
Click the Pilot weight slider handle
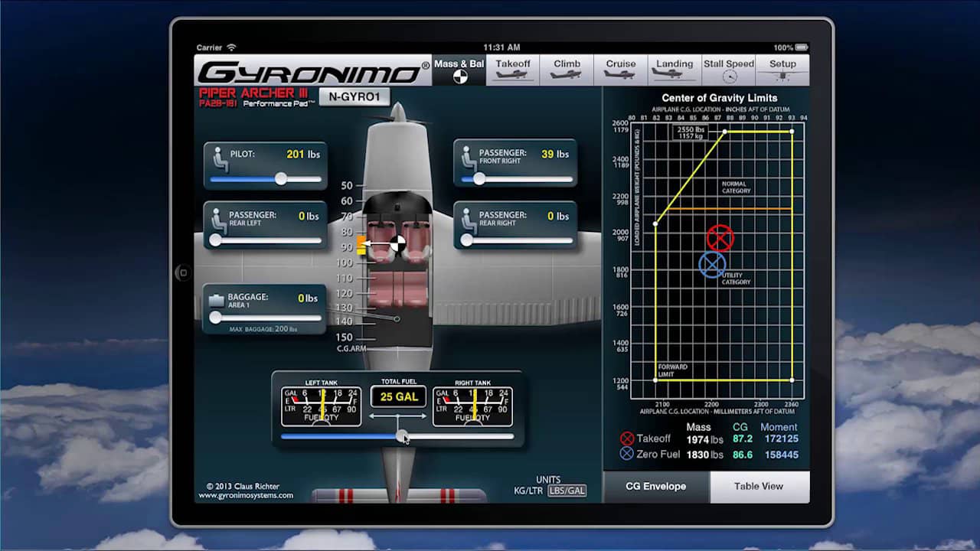[281, 178]
